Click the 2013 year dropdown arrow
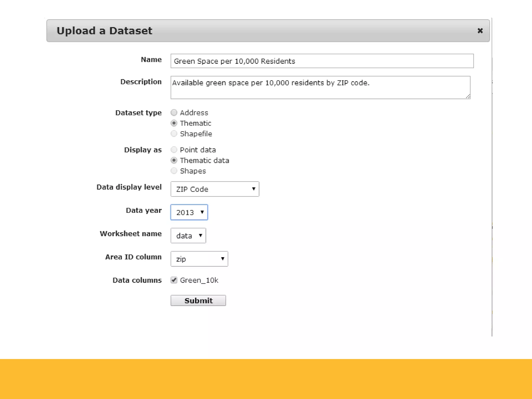This screenshot has height=399, width=532. (202, 212)
